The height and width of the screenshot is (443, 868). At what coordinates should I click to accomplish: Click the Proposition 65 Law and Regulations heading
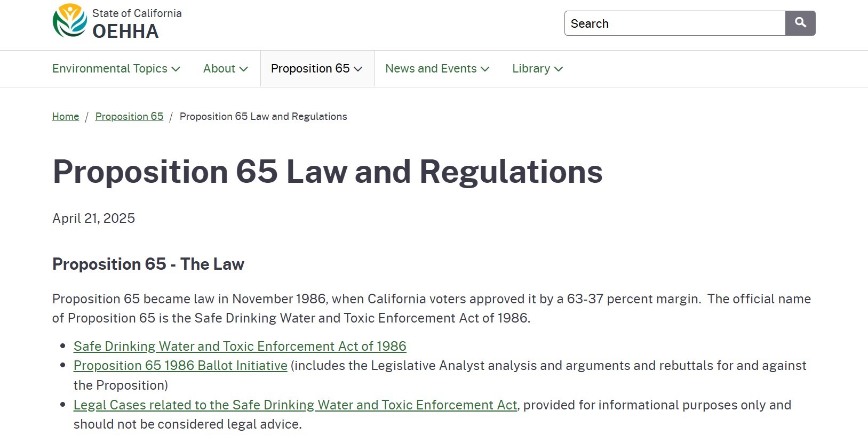click(327, 172)
